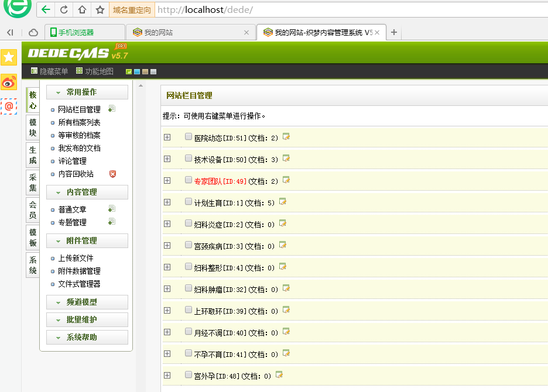Check the 技术设备 column checkbox
This screenshot has width=548, height=392.
[188, 159]
